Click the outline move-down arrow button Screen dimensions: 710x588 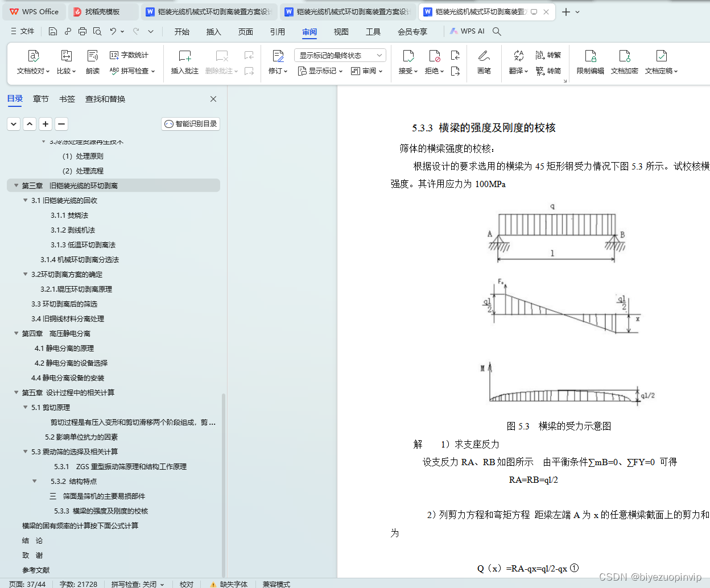click(14, 124)
